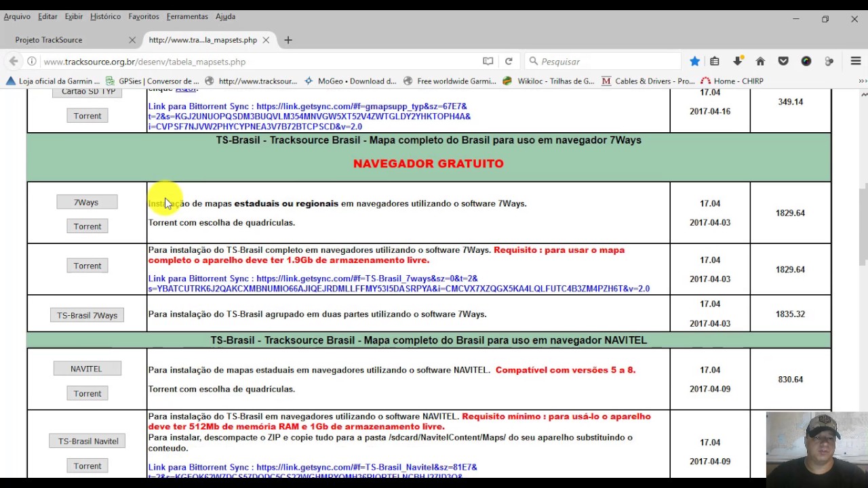Click the TS-Brasil Navitel button

click(88, 441)
